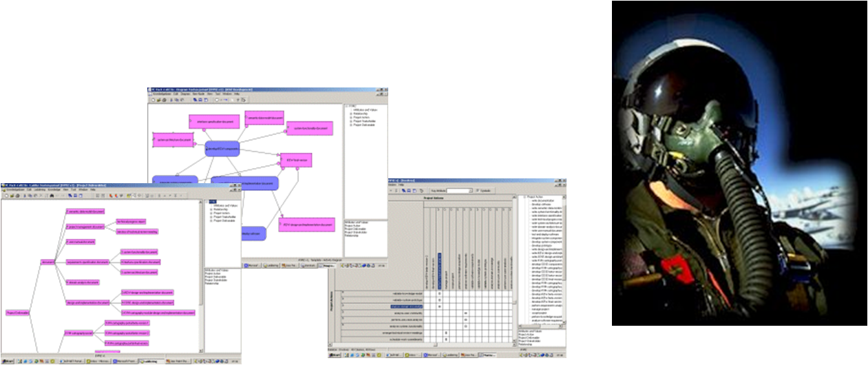This screenshot has height=365, width=868.
Task: Toggle the Symbols checkbox in matrix window
Action: pyautogui.click(x=478, y=191)
